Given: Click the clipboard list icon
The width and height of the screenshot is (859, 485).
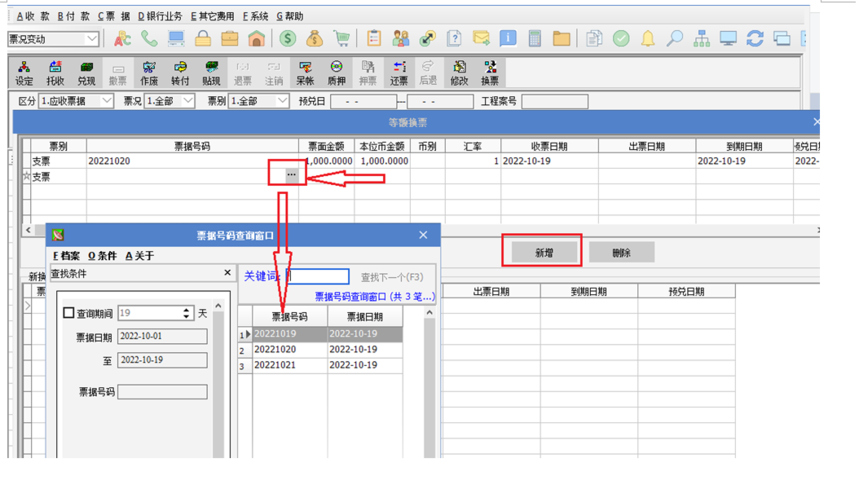Looking at the screenshot, I should tap(374, 38).
